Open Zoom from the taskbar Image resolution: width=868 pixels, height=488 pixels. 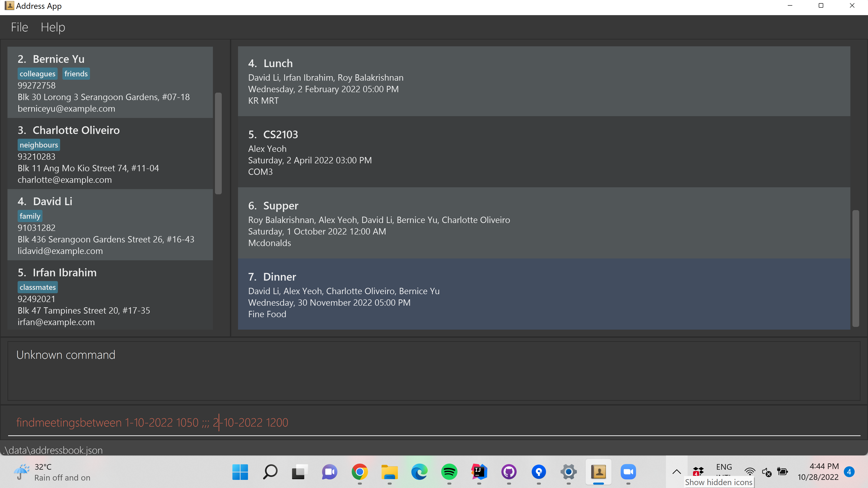tap(628, 472)
